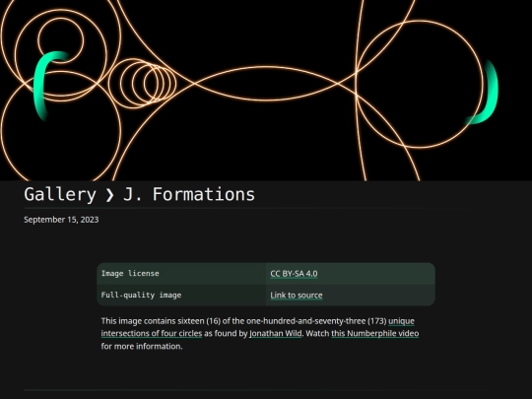This screenshot has width=532, height=399.
Task: Click the Full-quality image table cell
Action: click(x=181, y=295)
